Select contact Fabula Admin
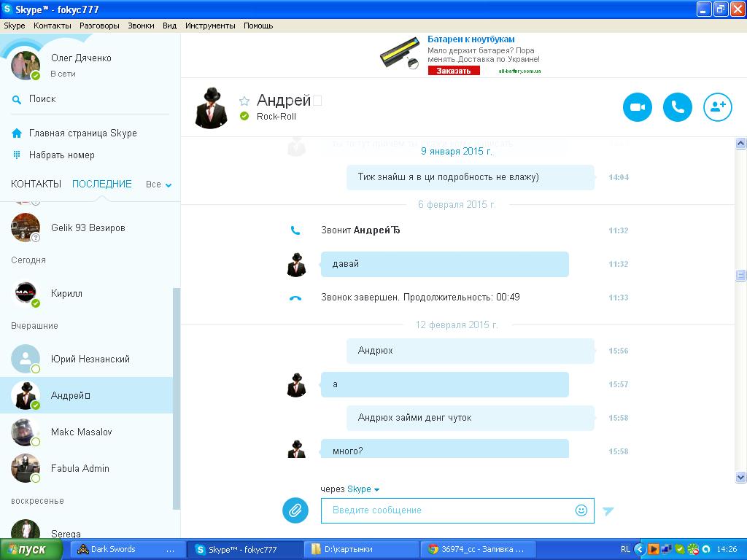 [x=87, y=469]
